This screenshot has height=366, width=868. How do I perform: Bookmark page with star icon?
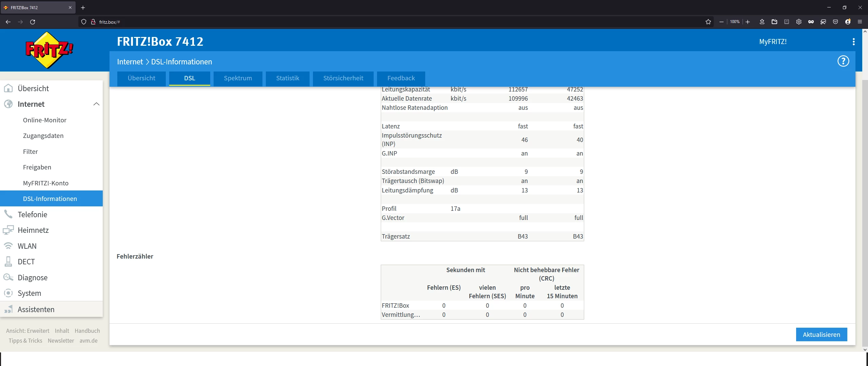coord(708,22)
